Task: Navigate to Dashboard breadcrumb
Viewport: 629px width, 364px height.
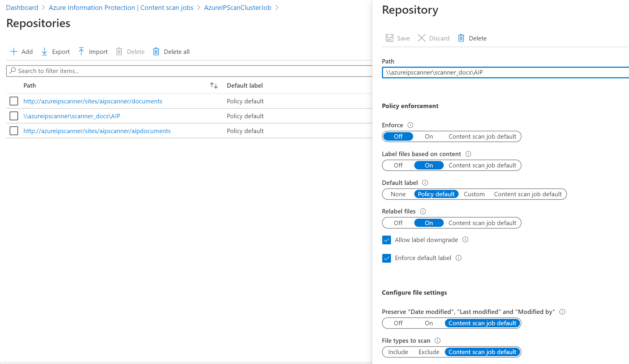Action: [22, 8]
